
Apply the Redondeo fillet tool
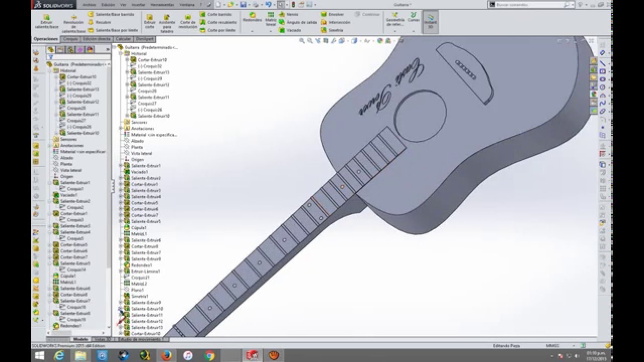coord(252,17)
